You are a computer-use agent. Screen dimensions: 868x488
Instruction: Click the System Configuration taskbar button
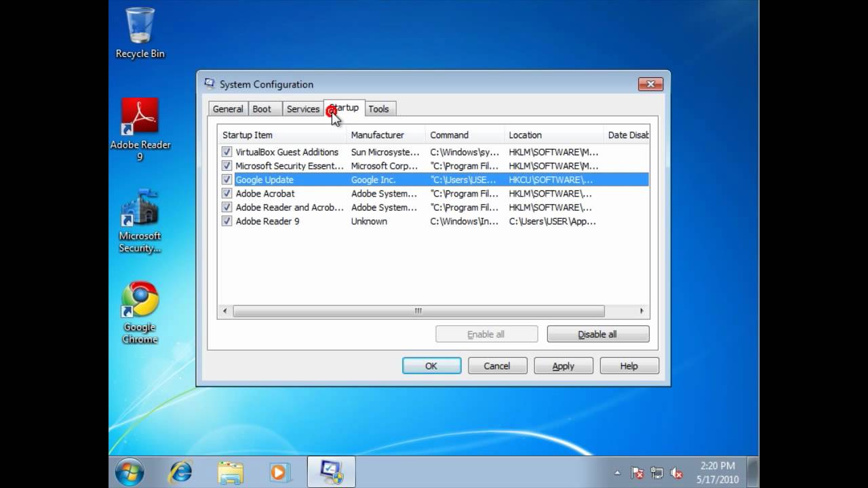[331, 472]
